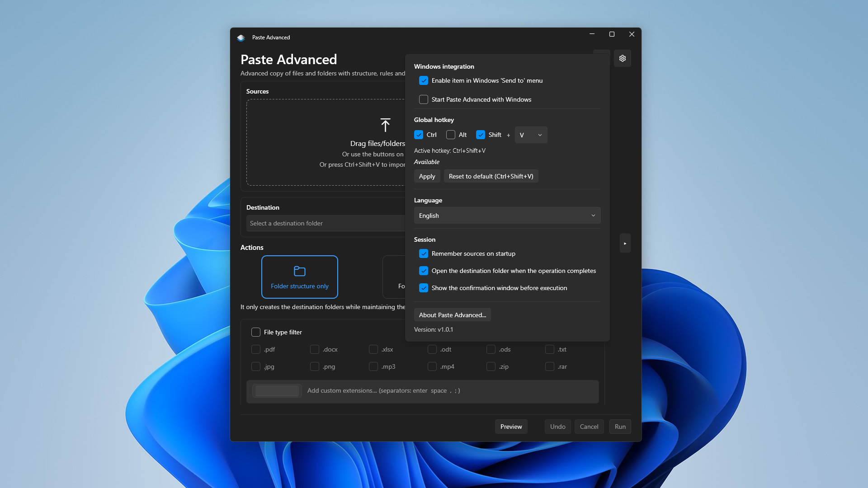Check the .odt extension box
868x488 pixels.
[x=432, y=349]
